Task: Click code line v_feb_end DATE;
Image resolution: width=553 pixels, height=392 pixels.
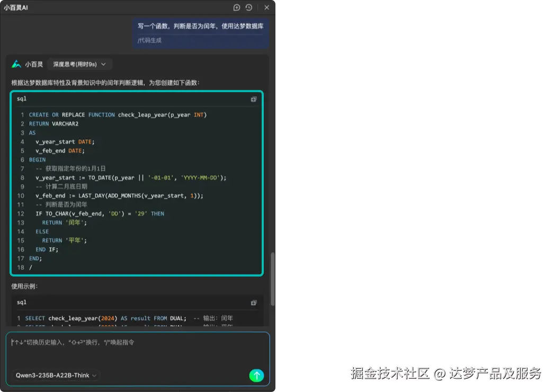Action: tap(60, 150)
